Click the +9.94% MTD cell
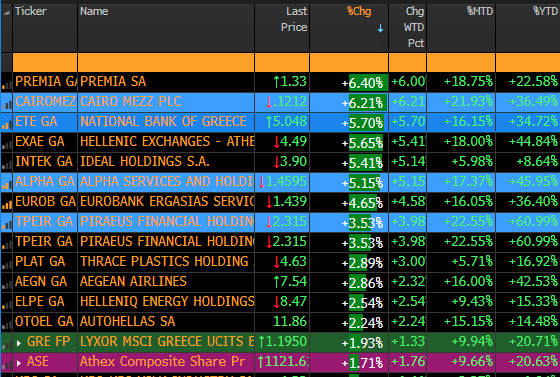Screen dimensions: 560x377 (461, 342)
